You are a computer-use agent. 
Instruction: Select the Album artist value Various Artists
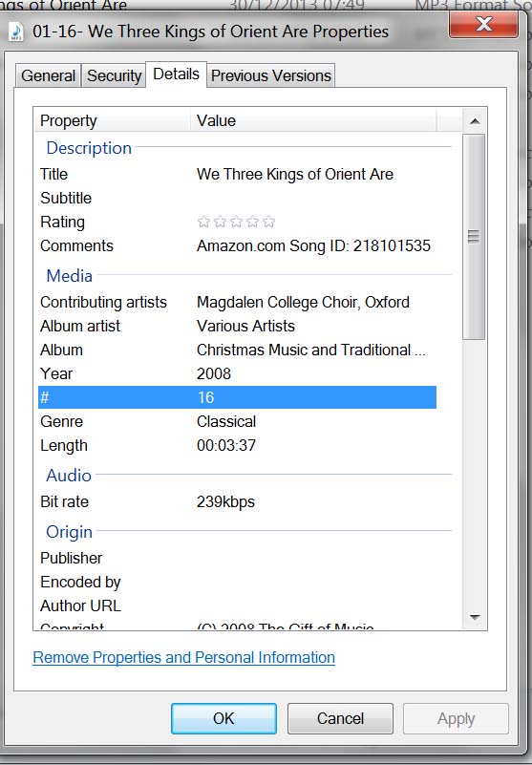click(245, 326)
